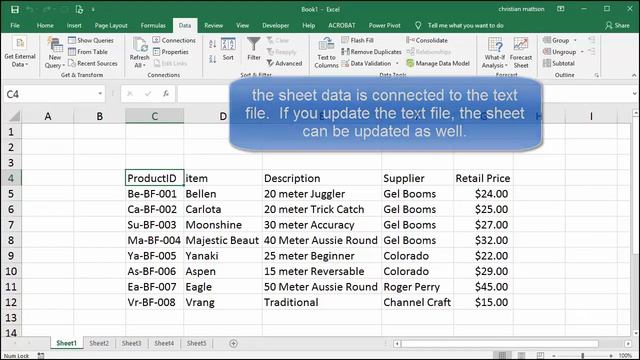Click Advanced filter option
Image resolution: width=640 pixels, height=360 pixels.
click(x=284, y=63)
